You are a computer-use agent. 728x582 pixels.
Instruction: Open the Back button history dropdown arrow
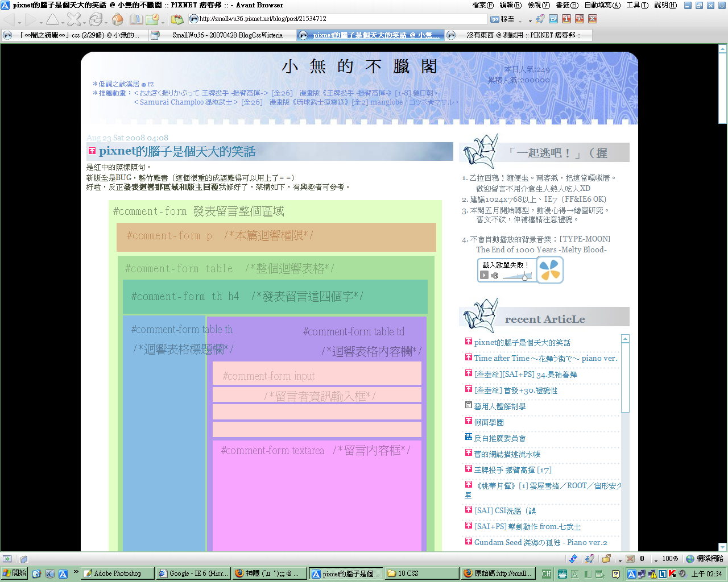click(19, 22)
